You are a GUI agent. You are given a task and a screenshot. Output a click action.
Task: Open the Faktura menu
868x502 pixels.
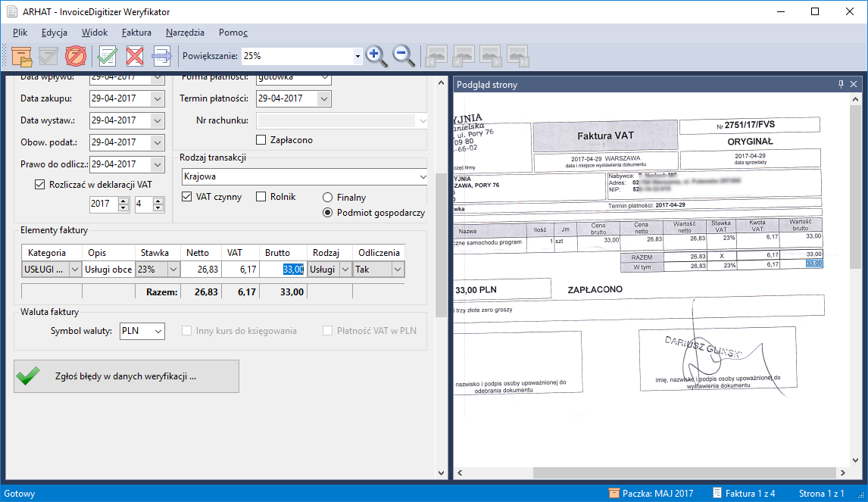point(136,33)
